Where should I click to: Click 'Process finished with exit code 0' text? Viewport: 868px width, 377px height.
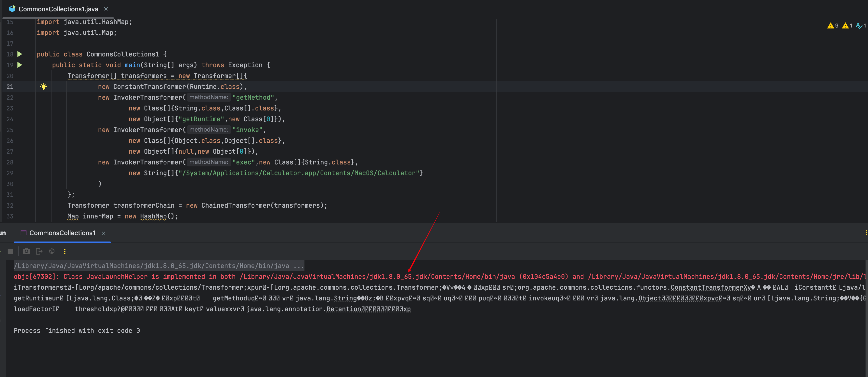pyautogui.click(x=77, y=331)
